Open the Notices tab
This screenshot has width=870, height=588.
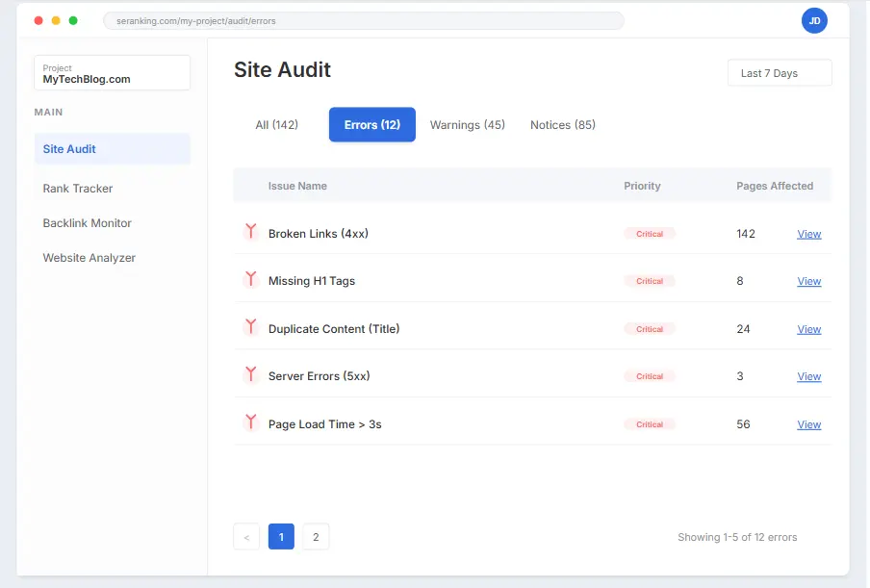pyautogui.click(x=562, y=124)
